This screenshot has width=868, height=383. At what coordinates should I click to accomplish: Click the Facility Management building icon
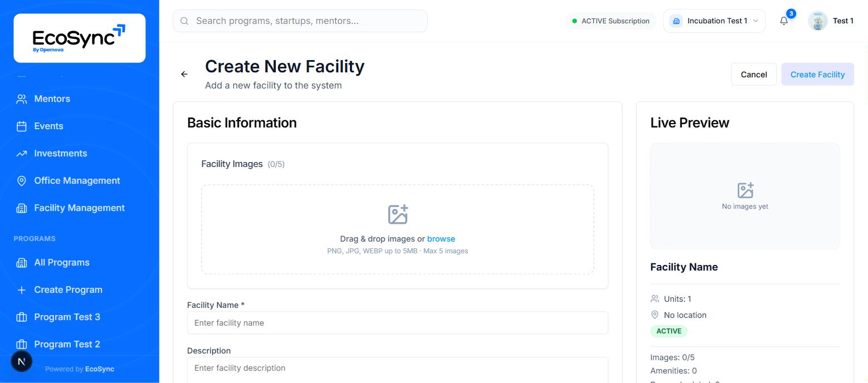click(22, 208)
